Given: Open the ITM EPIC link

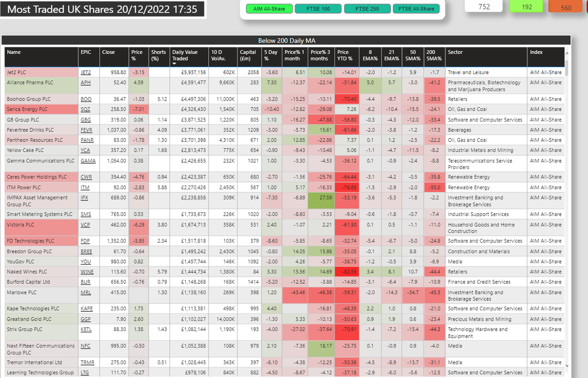Looking at the screenshot, I should point(85,187).
